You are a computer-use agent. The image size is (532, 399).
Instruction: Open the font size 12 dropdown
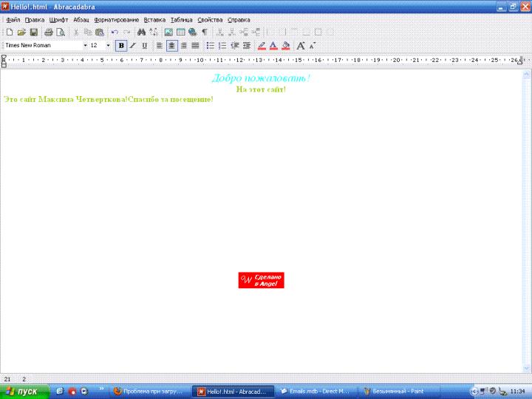108,45
